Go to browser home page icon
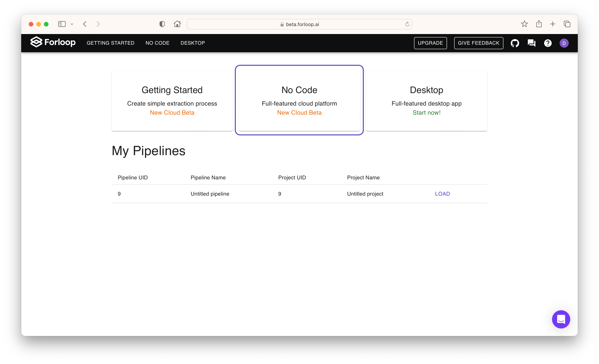 click(177, 24)
